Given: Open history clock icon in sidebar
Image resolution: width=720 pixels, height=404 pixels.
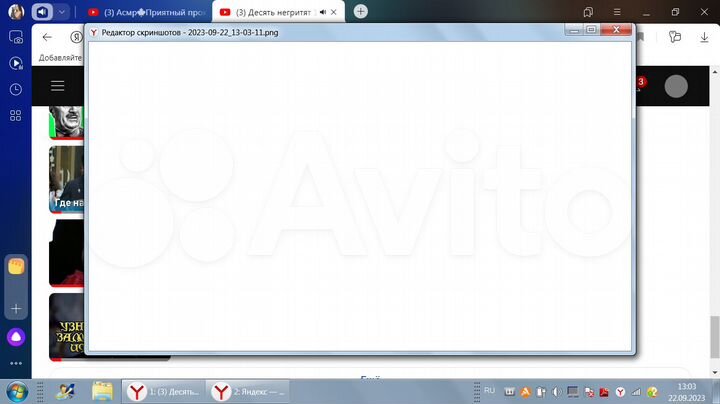Looking at the screenshot, I should click(16, 89).
